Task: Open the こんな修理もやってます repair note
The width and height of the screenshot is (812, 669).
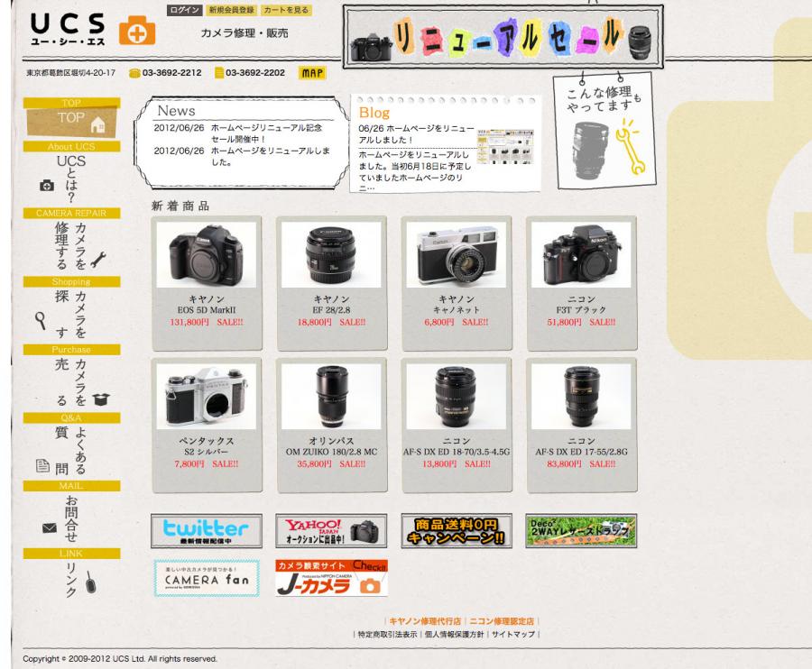Action: pos(604,131)
